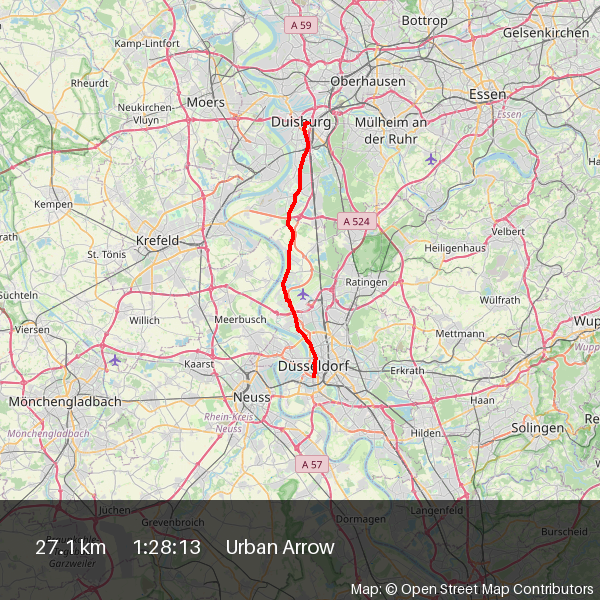Click the airport icon near Mülheim
Viewport: 600px width, 600px height.
click(431, 159)
